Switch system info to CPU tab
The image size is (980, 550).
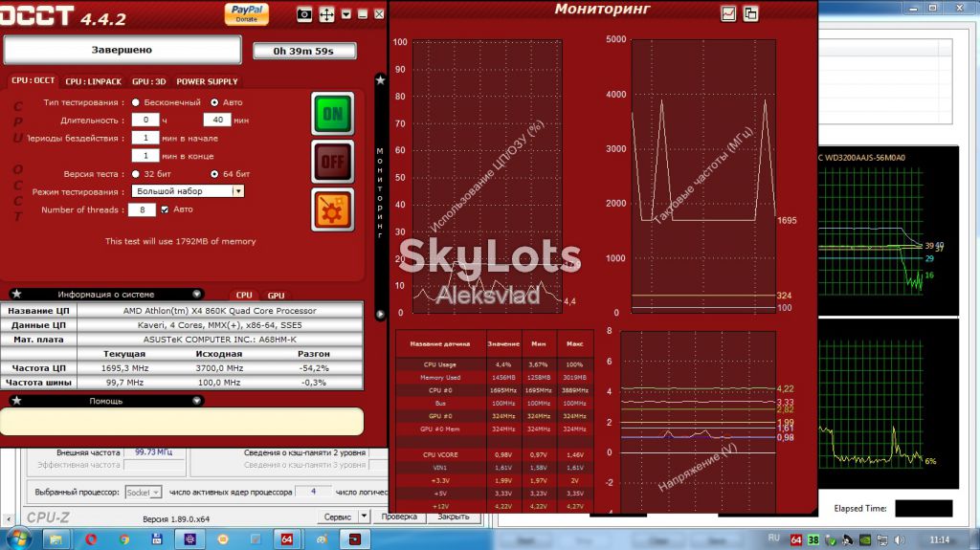[x=244, y=295]
